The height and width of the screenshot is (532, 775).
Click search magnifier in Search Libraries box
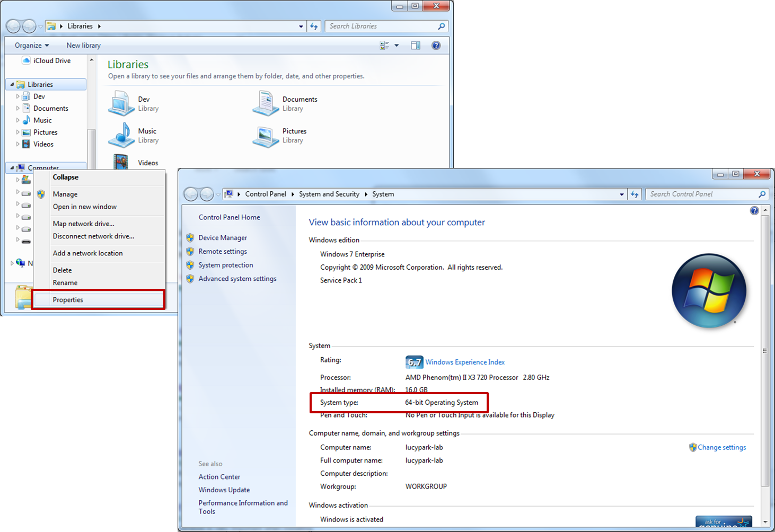click(442, 26)
